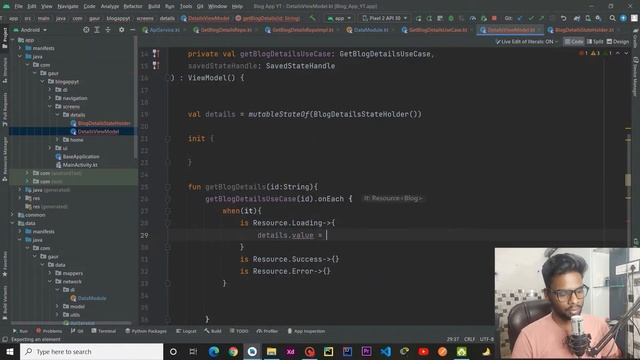Click gutter icon on line 15

156,65
